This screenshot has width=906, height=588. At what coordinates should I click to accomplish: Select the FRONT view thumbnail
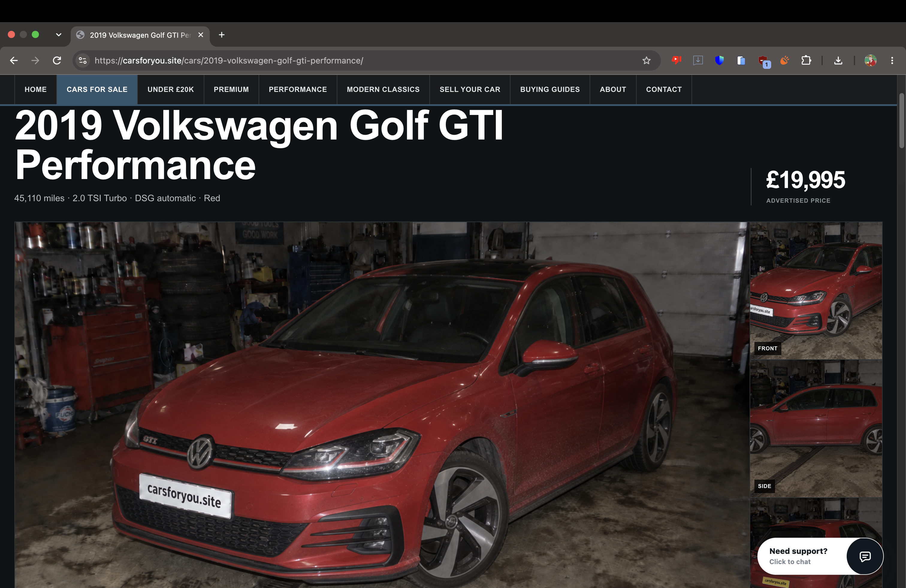click(816, 291)
